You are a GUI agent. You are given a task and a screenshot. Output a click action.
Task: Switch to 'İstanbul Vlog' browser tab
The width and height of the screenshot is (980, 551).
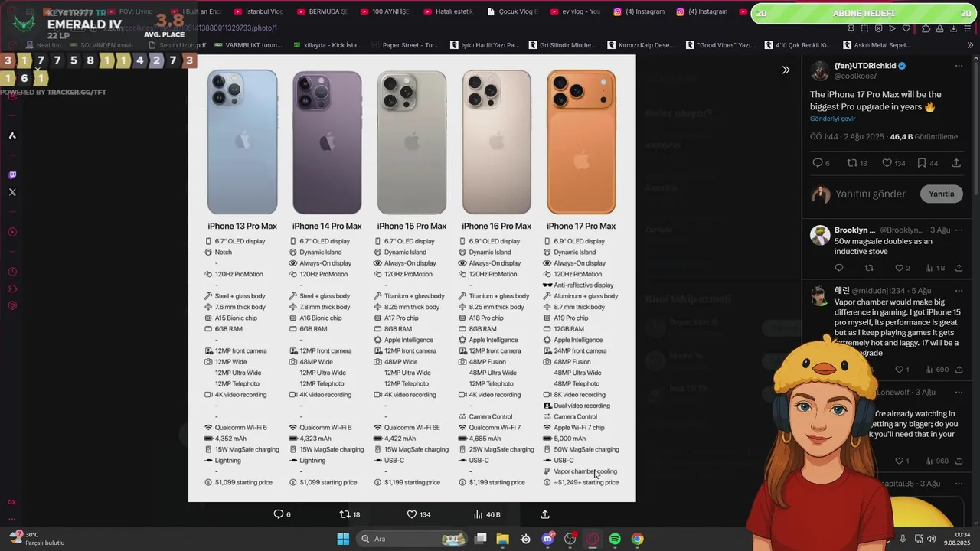259,11
